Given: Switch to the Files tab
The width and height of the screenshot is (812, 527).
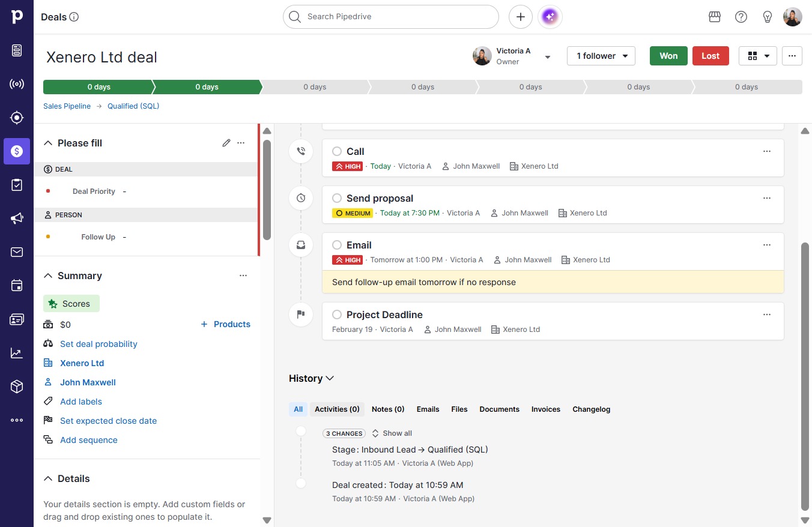Looking at the screenshot, I should tap(459, 409).
